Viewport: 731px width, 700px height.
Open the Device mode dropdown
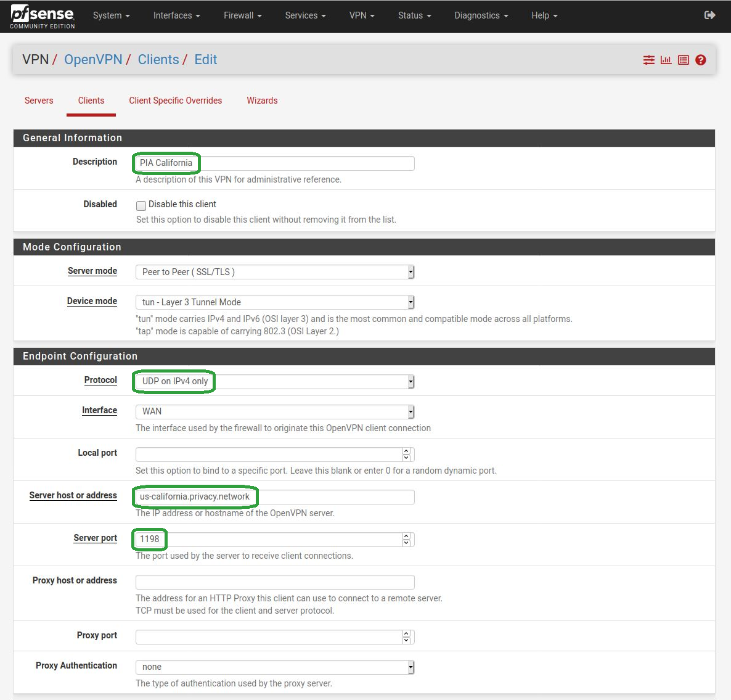click(x=275, y=302)
